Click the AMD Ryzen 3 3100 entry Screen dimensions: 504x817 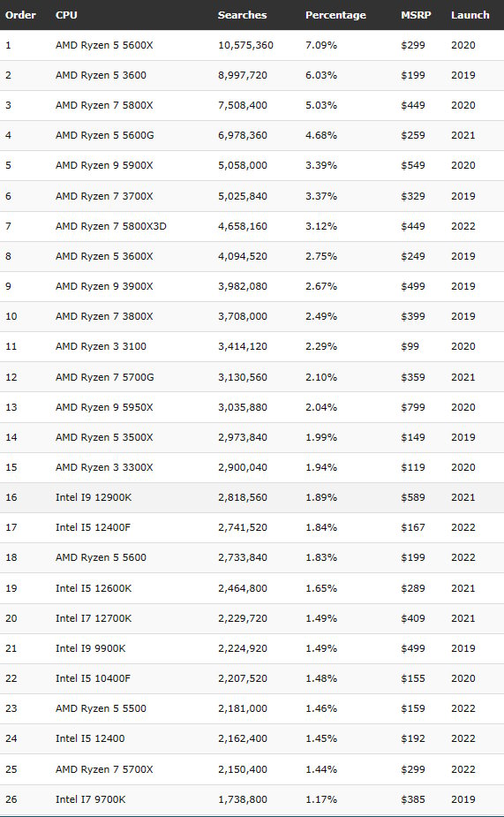pyautogui.click(x=101, y=346)
